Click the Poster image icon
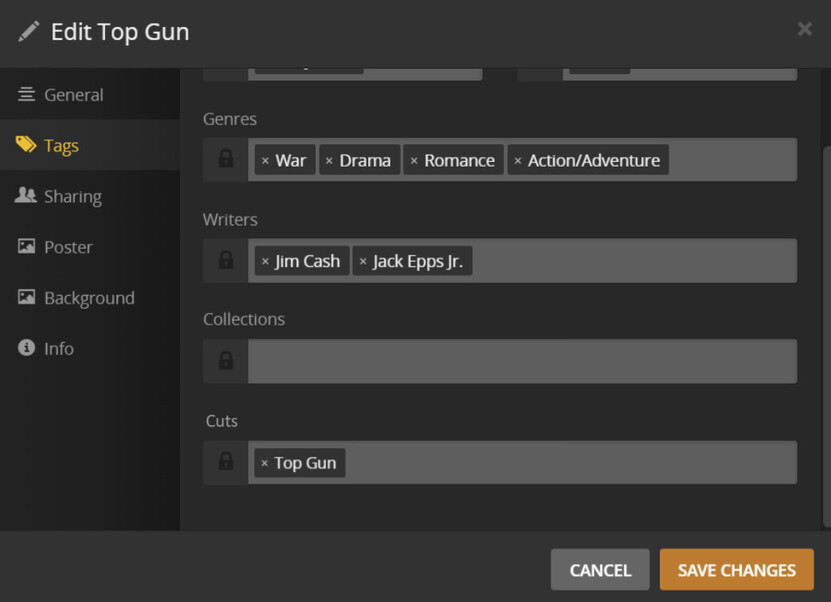Viewport: 831px width, 602px height. (x=26, y=246)
